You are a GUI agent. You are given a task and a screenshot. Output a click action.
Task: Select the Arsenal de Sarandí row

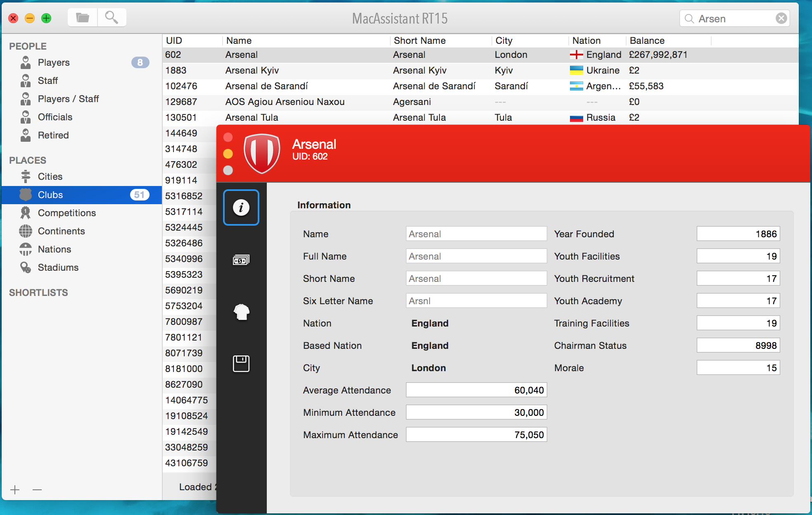(480, 86)
